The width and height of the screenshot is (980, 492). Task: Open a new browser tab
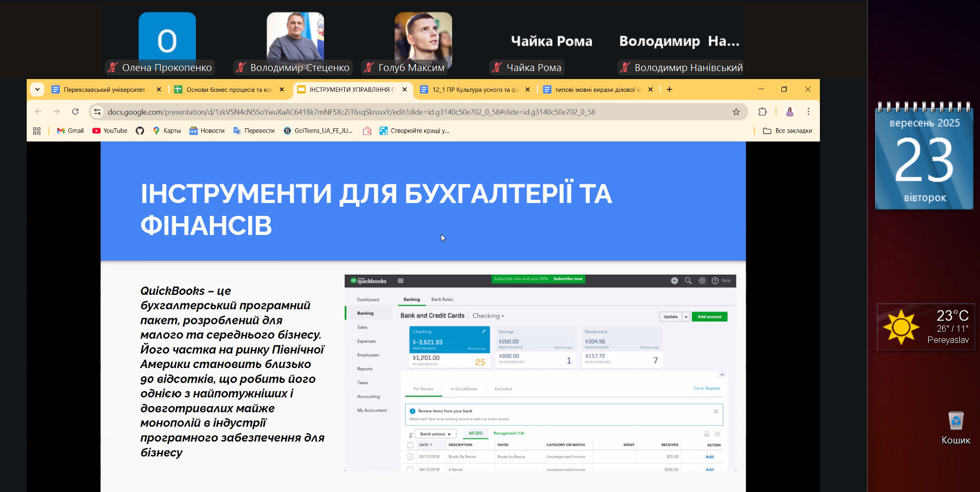[669, 90]
